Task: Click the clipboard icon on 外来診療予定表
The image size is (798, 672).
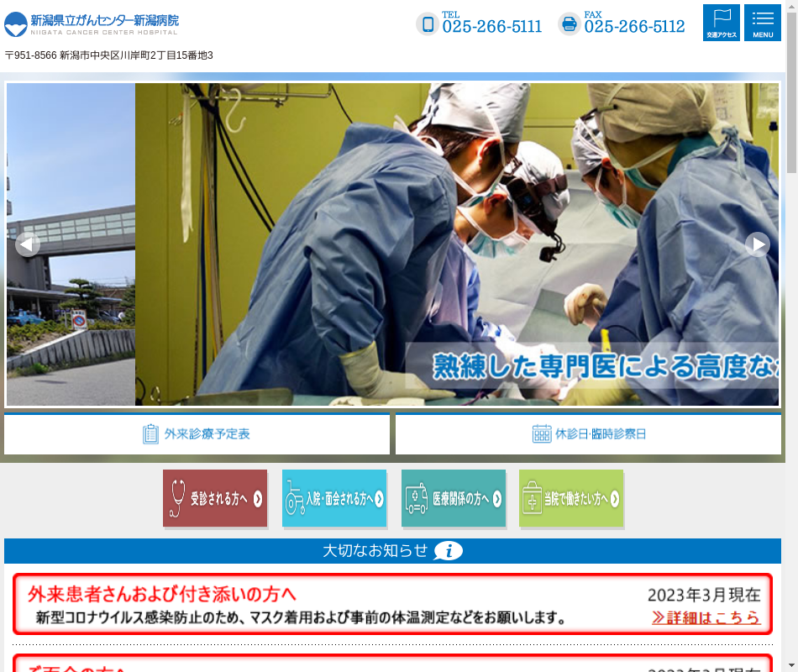Action: (x=150, y=434)
